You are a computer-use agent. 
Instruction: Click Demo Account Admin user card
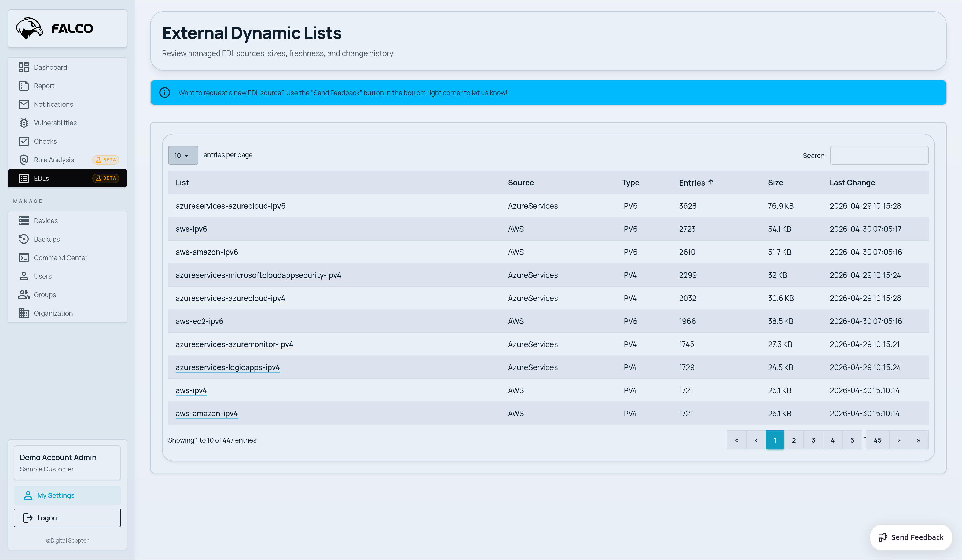tap(67, 463)
